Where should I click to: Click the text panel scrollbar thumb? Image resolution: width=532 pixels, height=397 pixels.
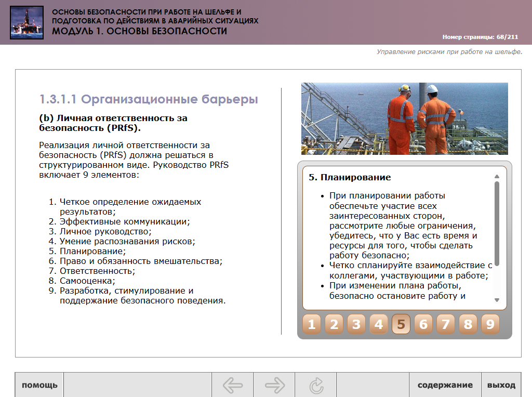tap(497, 223)
